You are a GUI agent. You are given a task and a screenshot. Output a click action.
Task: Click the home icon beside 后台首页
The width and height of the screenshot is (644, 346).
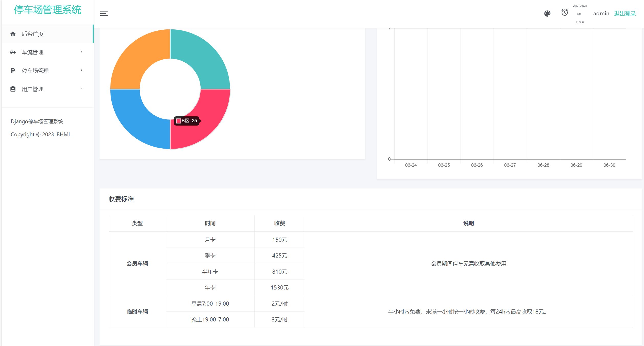click(13, 34)
